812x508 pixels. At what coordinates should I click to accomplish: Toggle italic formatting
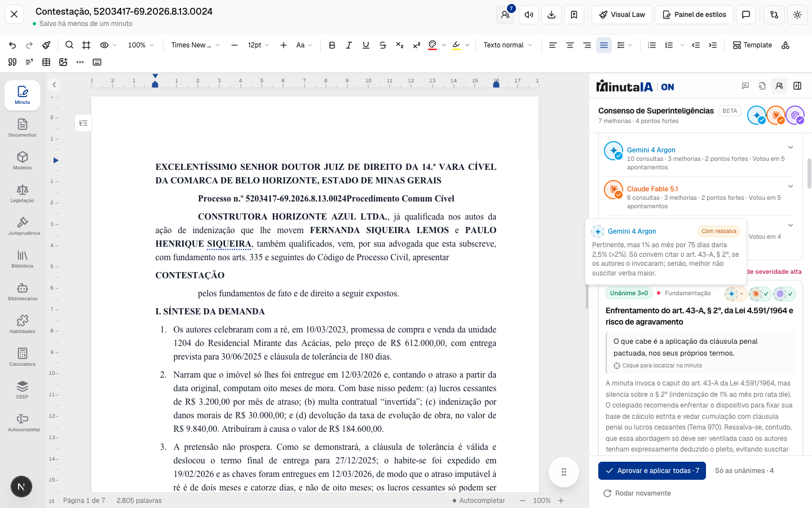[349, 45]
